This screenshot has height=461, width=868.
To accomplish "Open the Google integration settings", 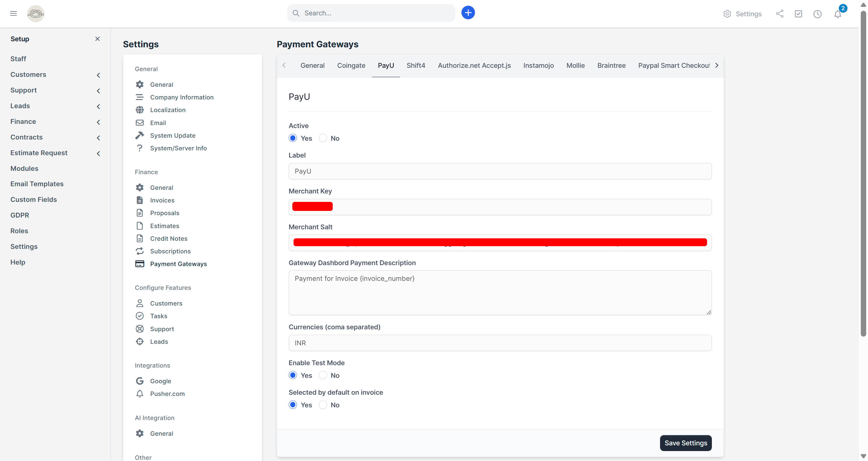I will pos(161,381).
